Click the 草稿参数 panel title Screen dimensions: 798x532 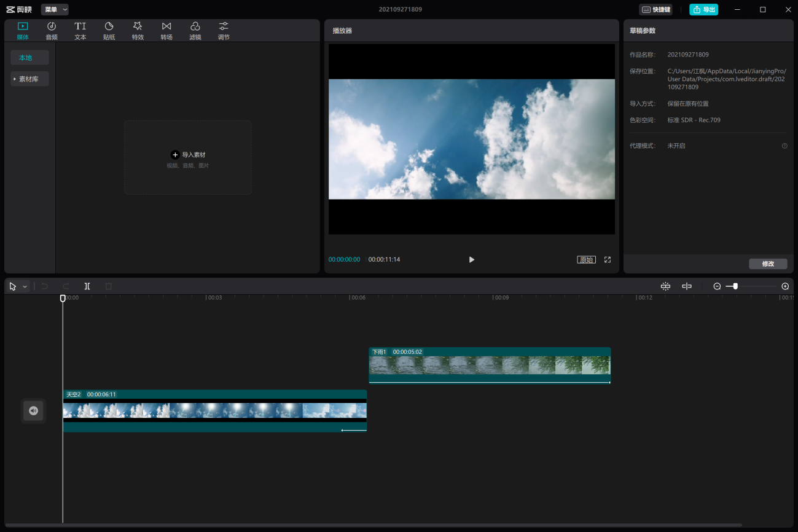643,30
